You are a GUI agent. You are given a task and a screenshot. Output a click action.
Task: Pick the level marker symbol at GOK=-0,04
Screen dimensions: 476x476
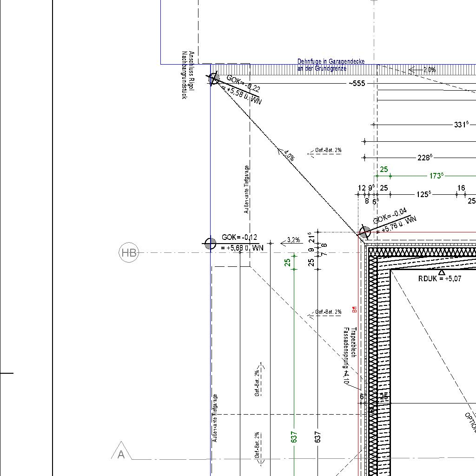click(x=365, y=232)
